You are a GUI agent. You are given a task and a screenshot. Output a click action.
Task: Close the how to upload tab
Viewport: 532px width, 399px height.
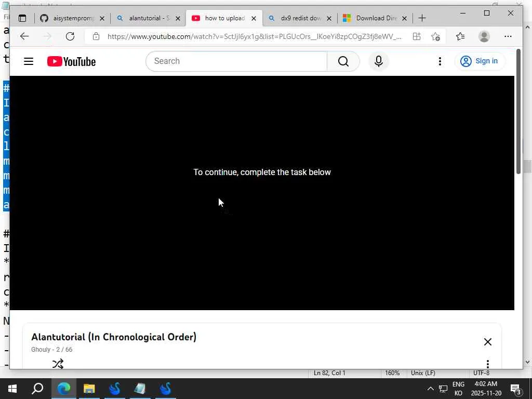[x=254, y=19]
